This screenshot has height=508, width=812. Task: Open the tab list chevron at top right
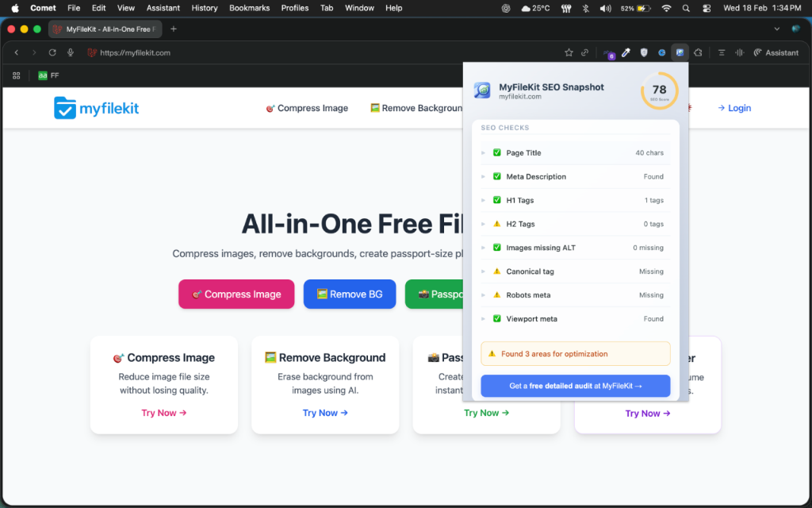pos(777,29)
